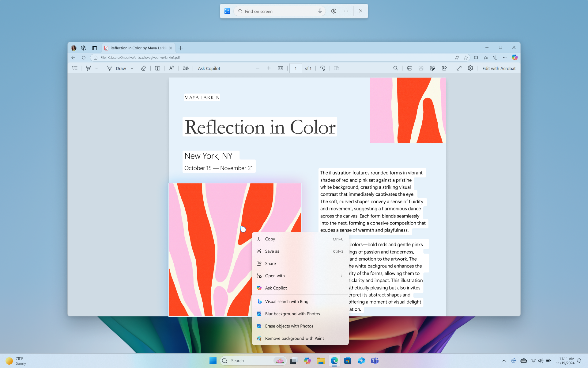This screenshot has width=588, height=368.
Task: Open PDF viewer settings gear
Action: (x=470, y=68)
